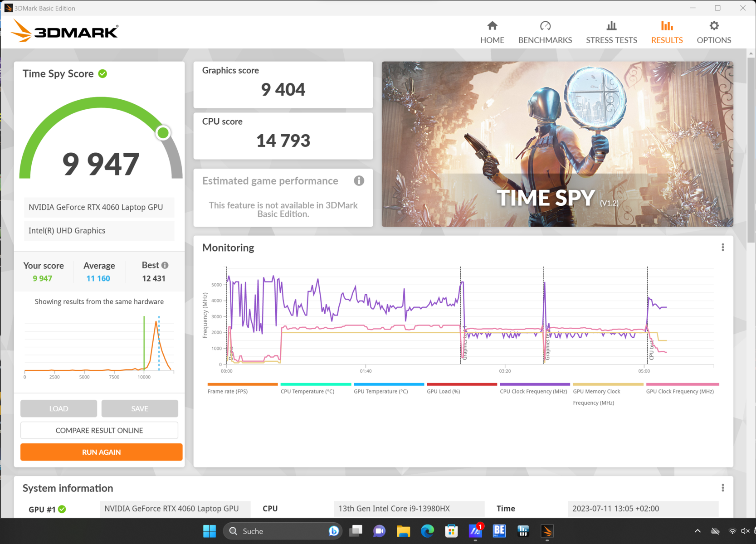Click the Average score 11 160

pyautogui.click(x=98, y=278)
